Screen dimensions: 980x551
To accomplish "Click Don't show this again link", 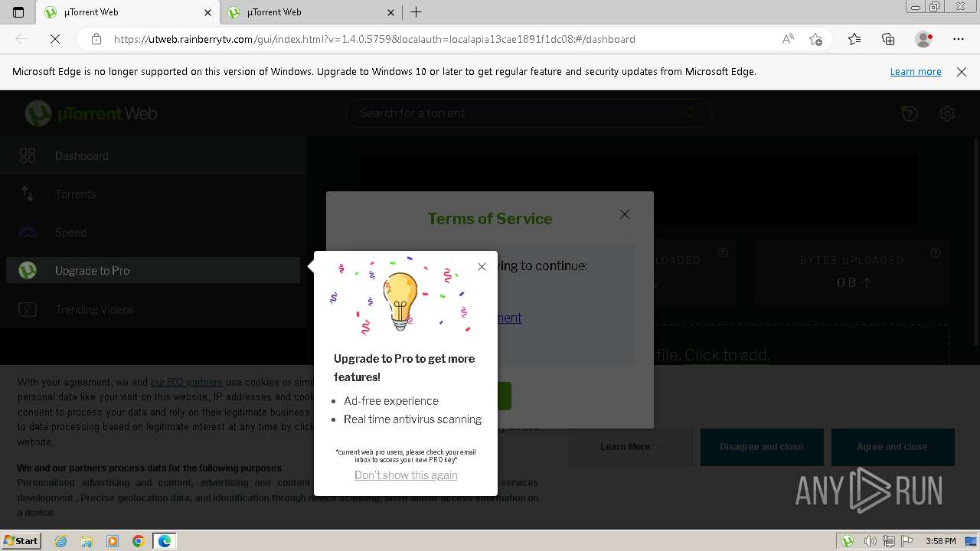I will 406,475.
